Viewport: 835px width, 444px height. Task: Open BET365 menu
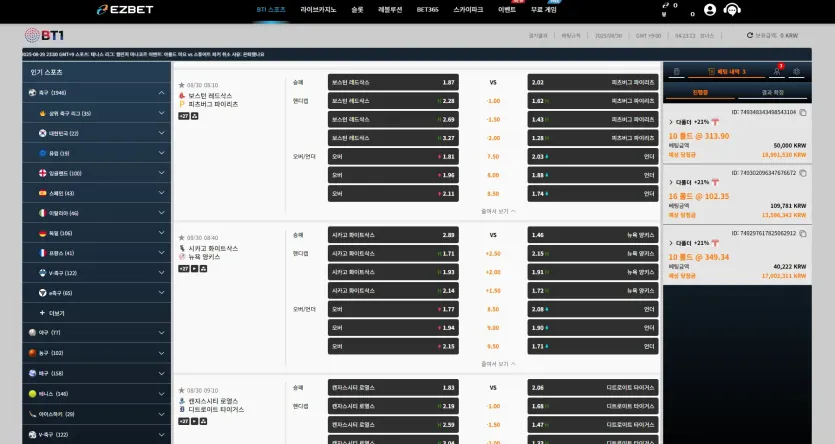tap(428, 10)
